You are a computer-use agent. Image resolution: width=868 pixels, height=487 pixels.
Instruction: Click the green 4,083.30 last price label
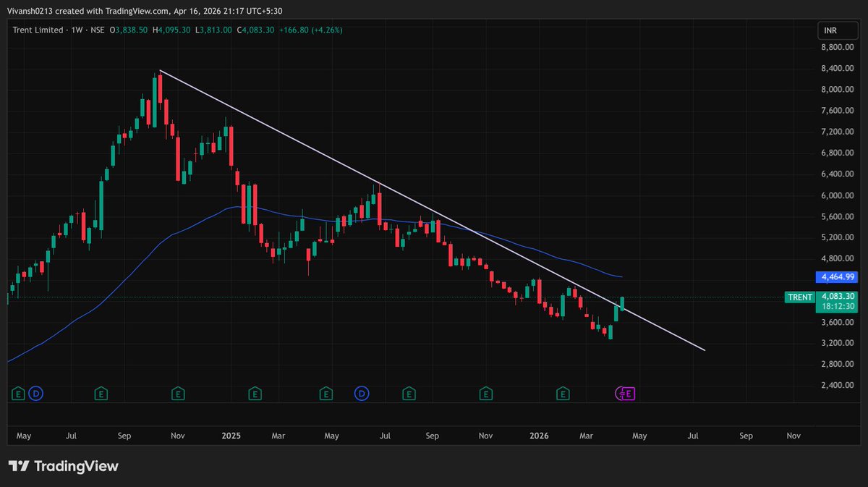pyautogui.click(x=837, y=296)
